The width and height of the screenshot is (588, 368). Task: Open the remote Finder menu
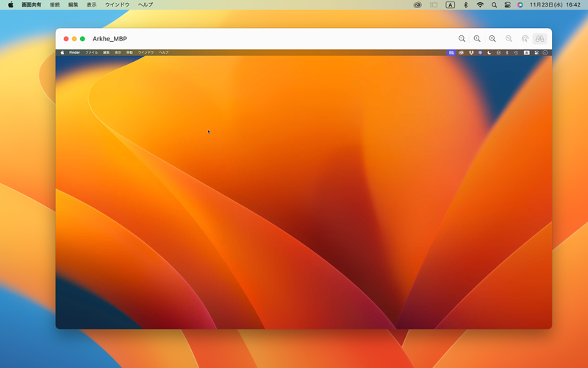tap(75, 52)
